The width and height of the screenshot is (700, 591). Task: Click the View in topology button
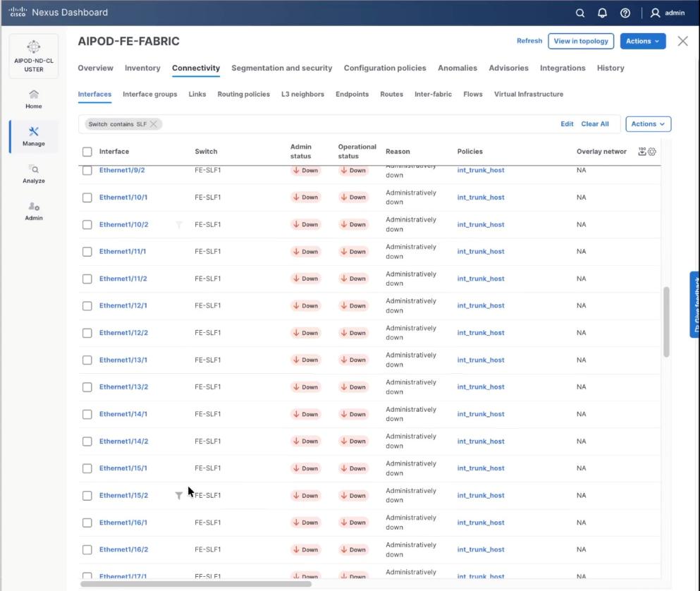click(x=580, y=41)
